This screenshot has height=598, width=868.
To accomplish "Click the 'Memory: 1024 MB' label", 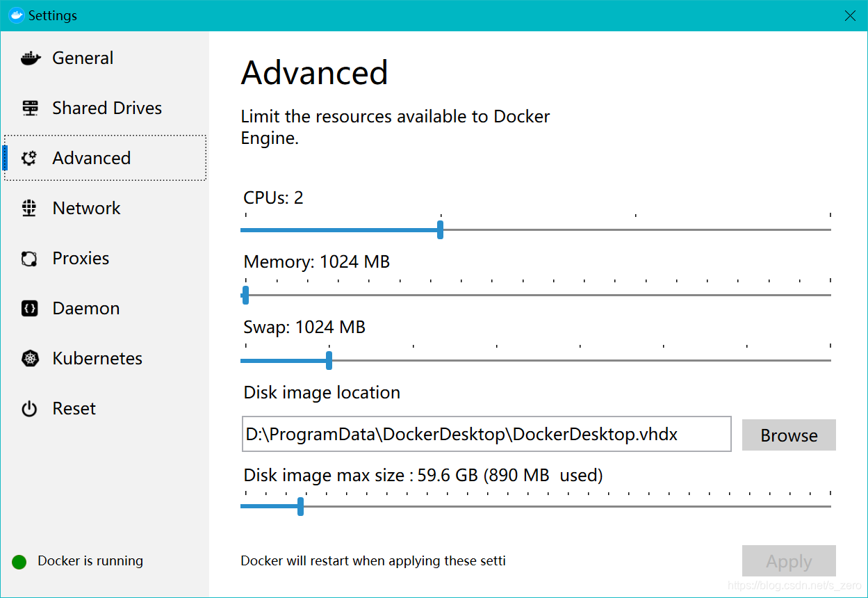I will [x=316, y=262].
